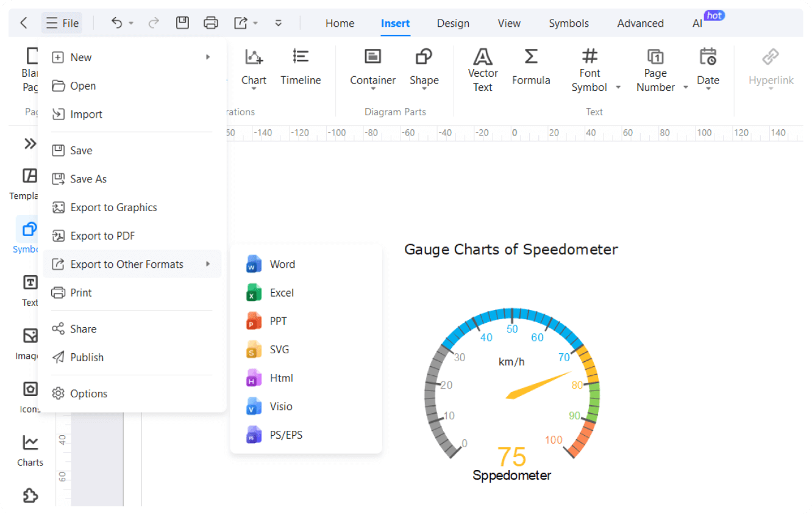
Task: Export the diagram as Visio
Action: pyautogui.click(x=281, y=406)
